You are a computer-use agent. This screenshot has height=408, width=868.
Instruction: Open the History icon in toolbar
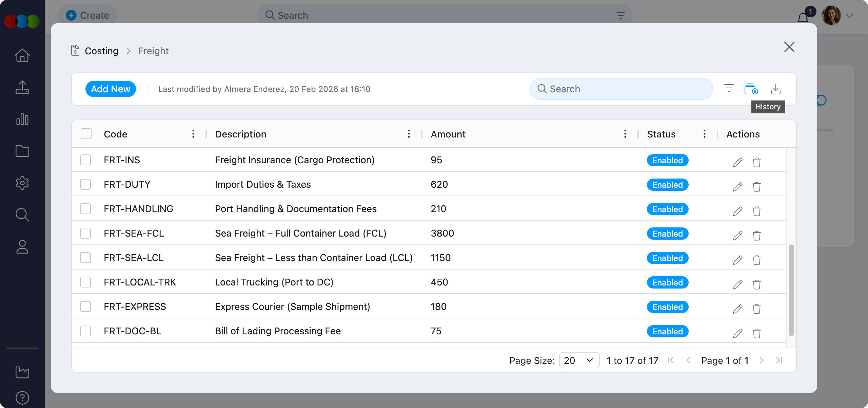coord(751,89)
